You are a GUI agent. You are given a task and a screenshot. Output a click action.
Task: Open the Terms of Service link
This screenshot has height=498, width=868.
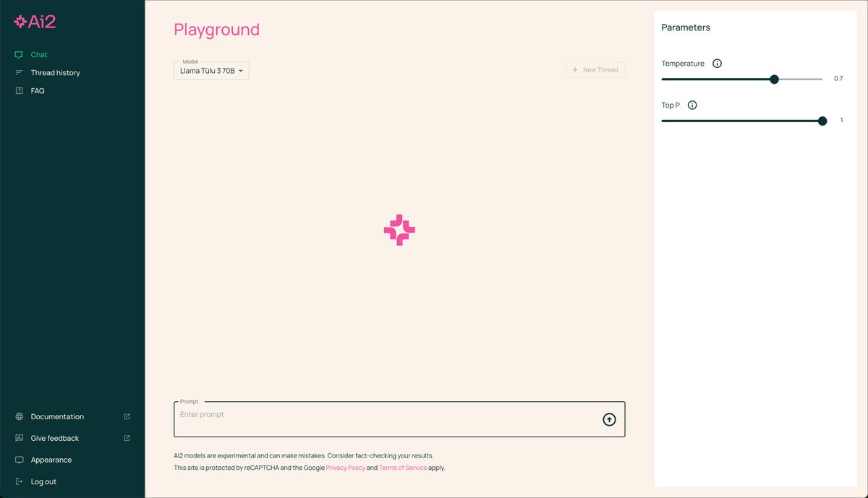403,468
